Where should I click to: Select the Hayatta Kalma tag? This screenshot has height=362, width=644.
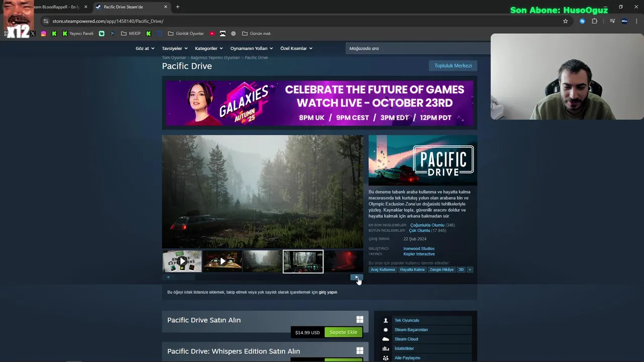(412, 270)
